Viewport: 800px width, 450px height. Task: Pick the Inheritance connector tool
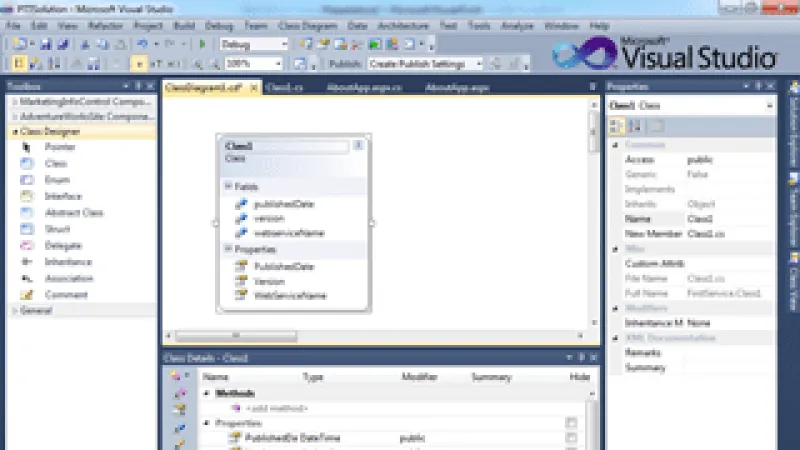(68, 262)
